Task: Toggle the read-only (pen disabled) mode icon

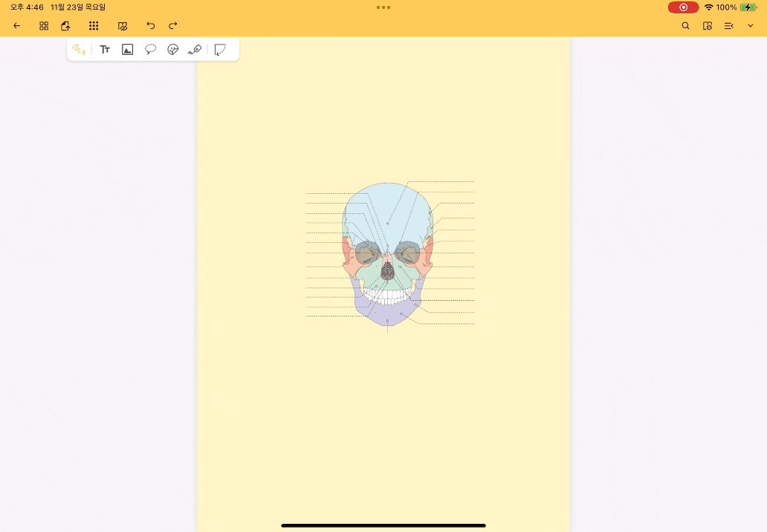Action: tap(123, 26)
